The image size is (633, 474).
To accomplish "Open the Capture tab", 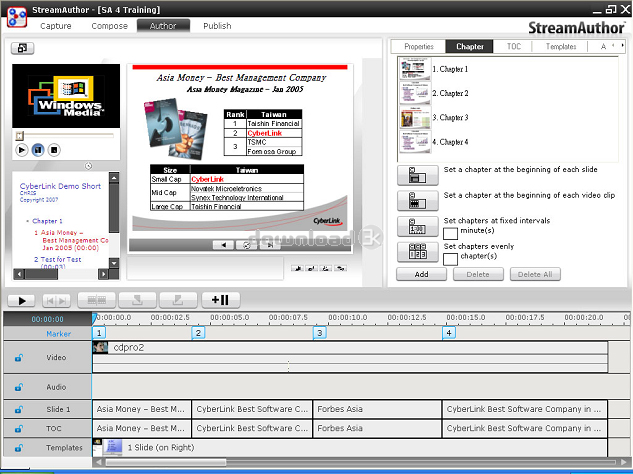I will pyautogui.click(x=56, y=26).
